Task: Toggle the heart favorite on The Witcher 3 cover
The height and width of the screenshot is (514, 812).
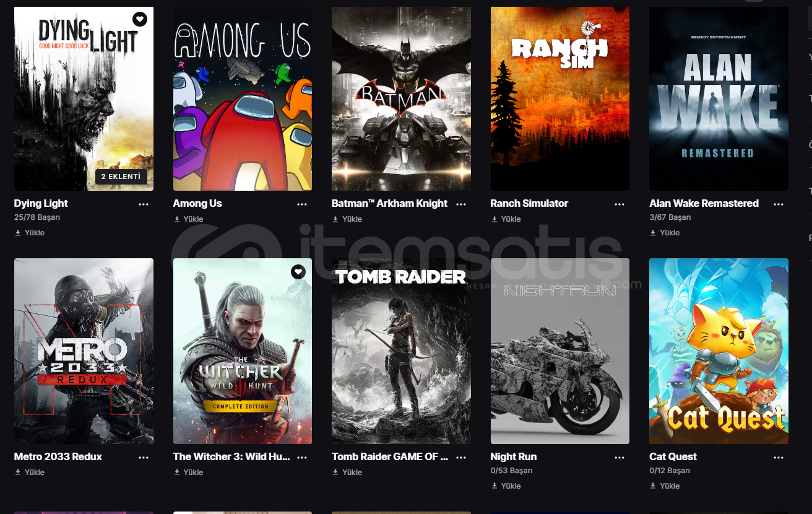Action: coord(298,271)
